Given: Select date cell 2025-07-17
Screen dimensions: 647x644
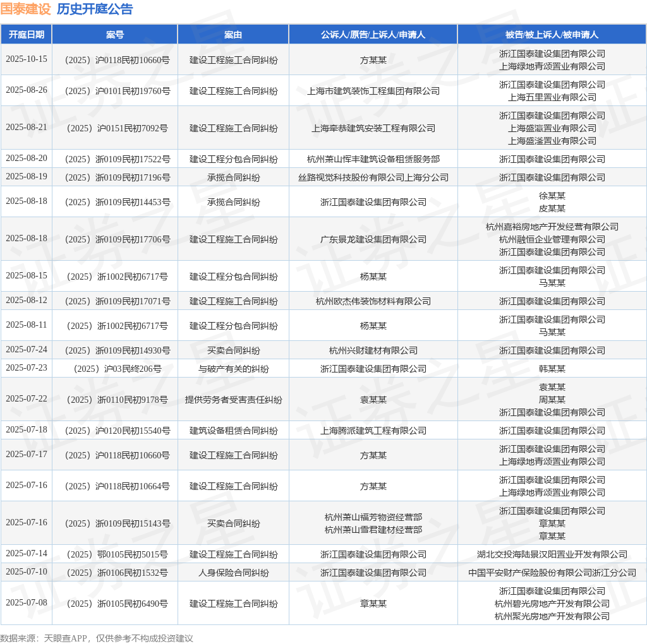Looking at the screenshot, I should click(x=27, y=455).
